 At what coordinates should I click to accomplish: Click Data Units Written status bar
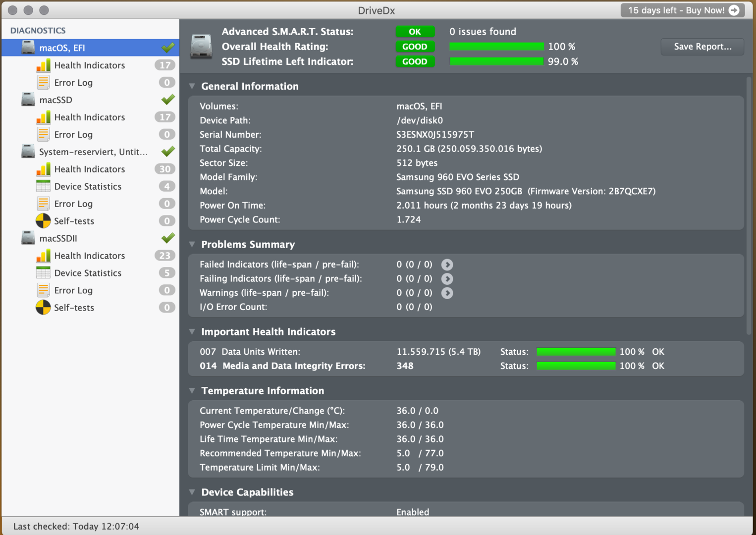(x=576, y=352)
